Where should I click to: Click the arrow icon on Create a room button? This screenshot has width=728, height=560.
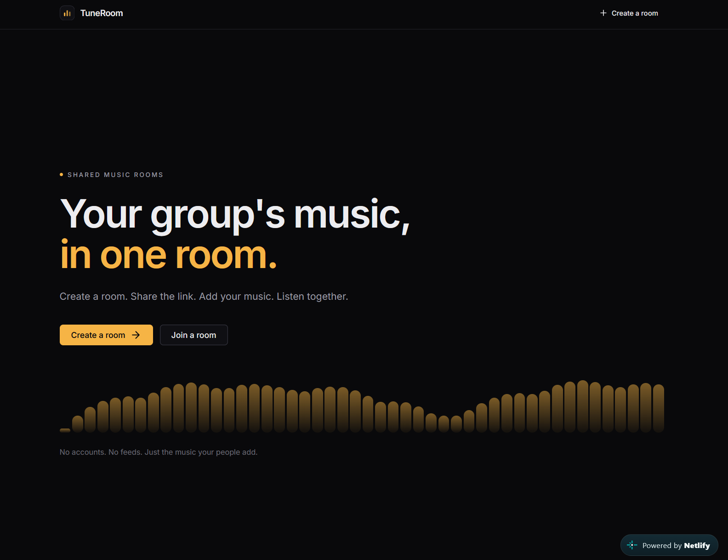(x=136, y=335)
